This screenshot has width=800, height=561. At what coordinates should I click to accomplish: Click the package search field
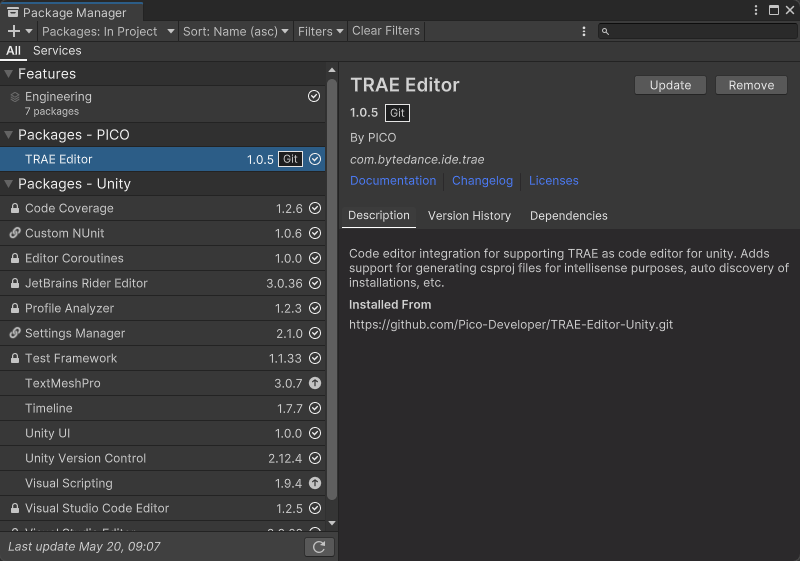(697, 32)
